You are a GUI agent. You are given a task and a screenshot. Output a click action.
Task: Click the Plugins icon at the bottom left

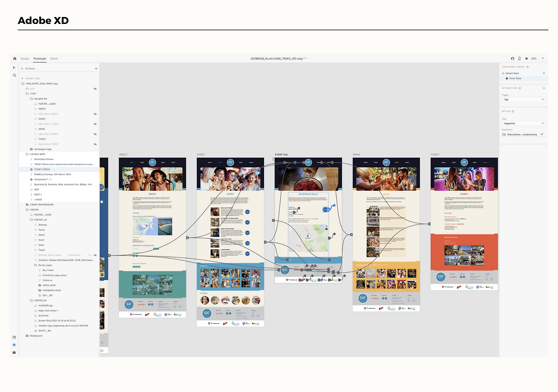pyautogui.click(x=14, y=352)
